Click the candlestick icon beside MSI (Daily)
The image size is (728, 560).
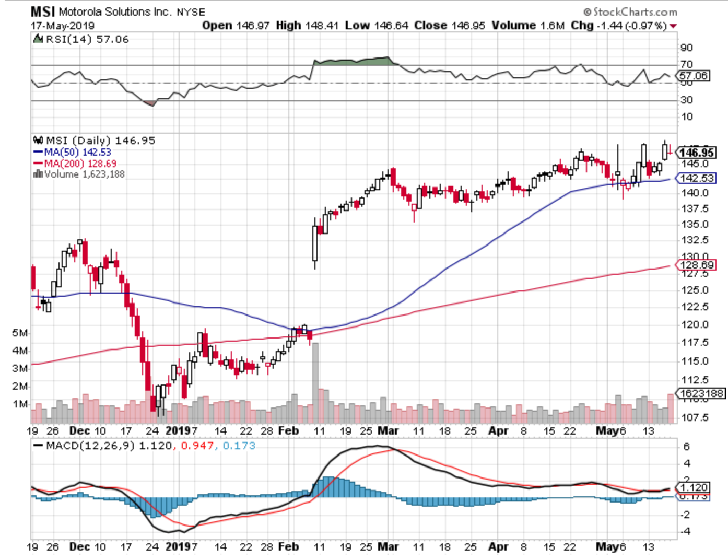click(38, 140)
